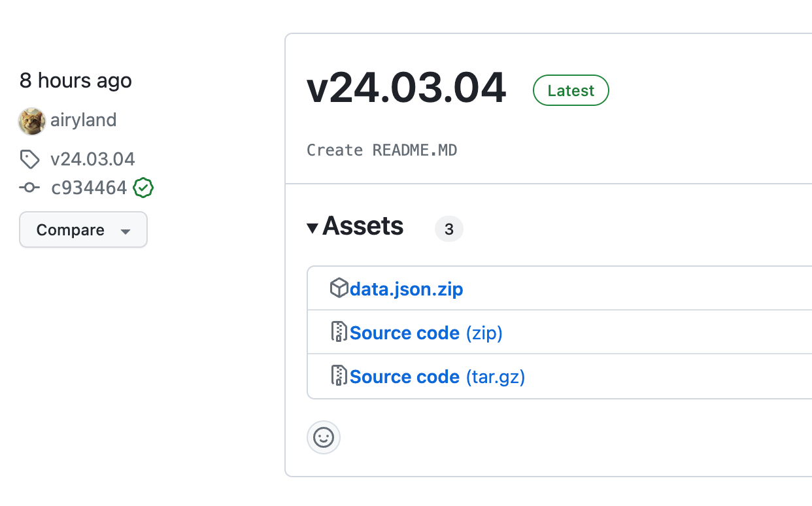
Task: Open the airyland user profile link
Action: click(x=83, y=120)
